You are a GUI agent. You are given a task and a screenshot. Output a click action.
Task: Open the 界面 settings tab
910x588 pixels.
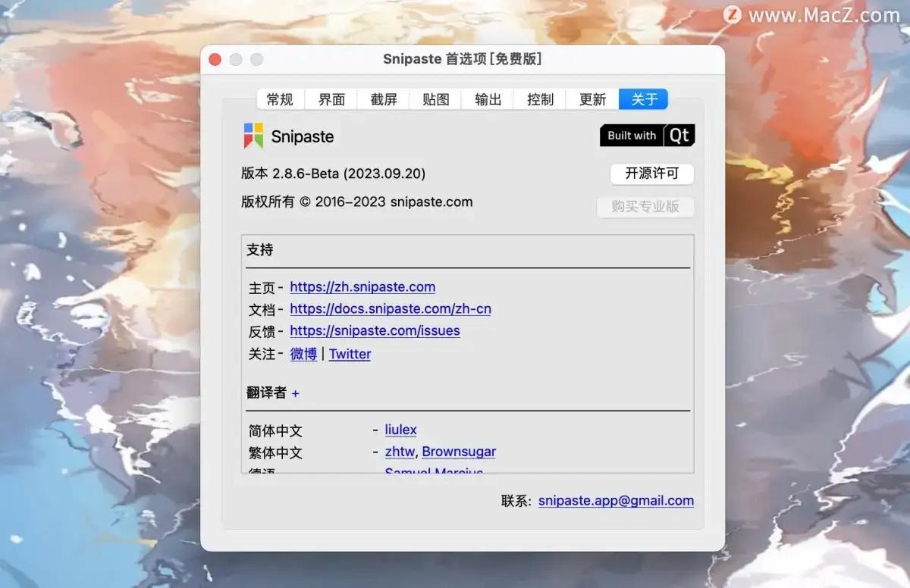331,99
